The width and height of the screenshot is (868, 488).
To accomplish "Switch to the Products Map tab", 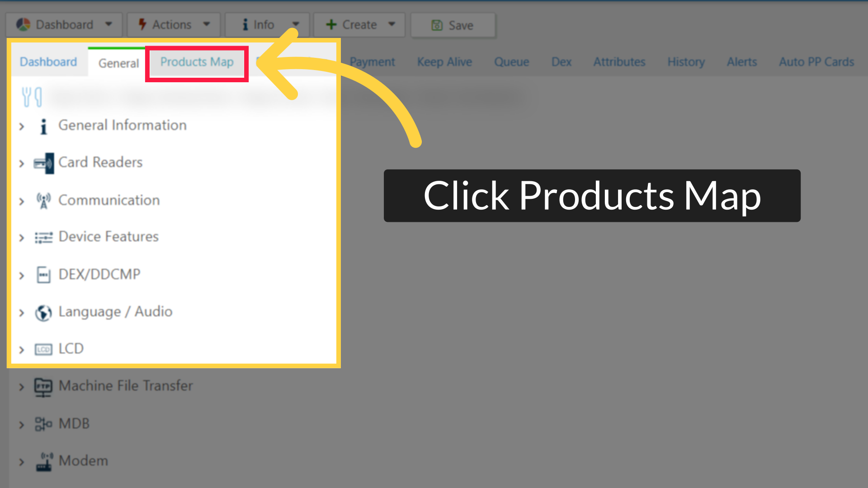I will pos(197,62).
